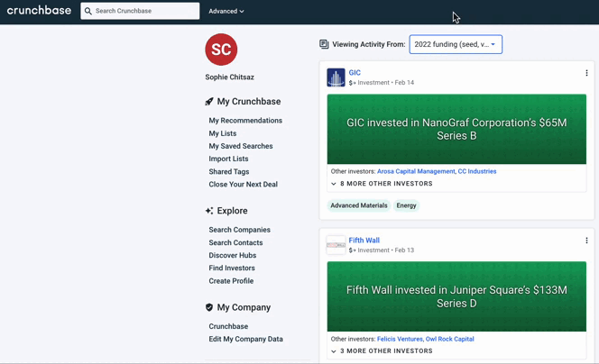Click the Explore sparkle icon

(x=209, y=211)
